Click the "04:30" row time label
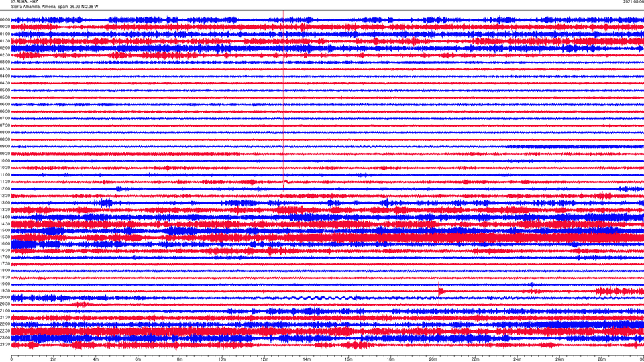 [5, 83]
